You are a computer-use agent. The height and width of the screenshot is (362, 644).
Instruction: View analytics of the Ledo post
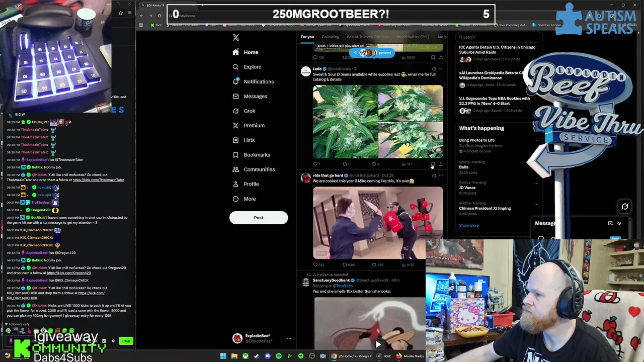[407, 164]
